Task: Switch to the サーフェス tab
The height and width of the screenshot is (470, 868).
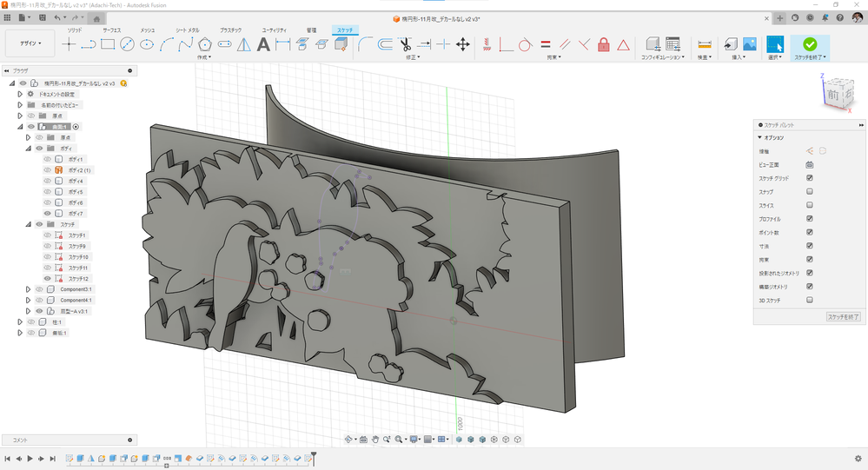Action: click(x=112, y=30)
